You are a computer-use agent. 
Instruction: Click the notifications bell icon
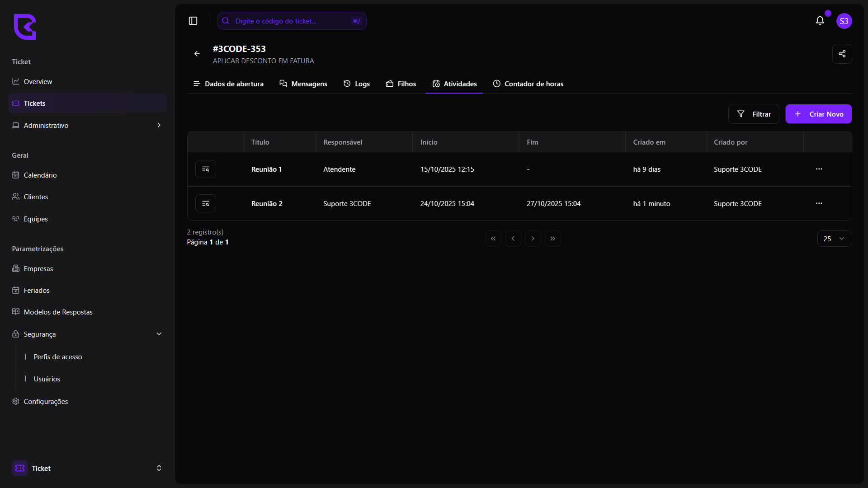coord(820,21)
